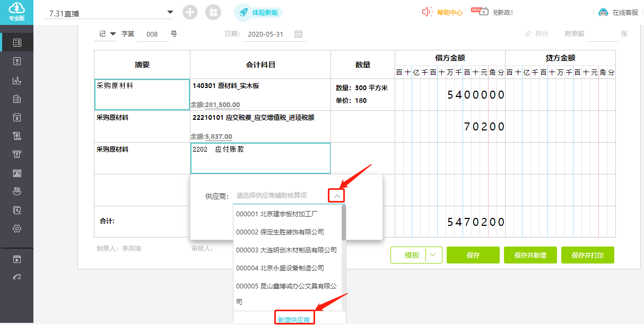Viewport: 644px width, 325px height.
Task: Open the date picker calendar icon
Action: [x=298, y=34]
